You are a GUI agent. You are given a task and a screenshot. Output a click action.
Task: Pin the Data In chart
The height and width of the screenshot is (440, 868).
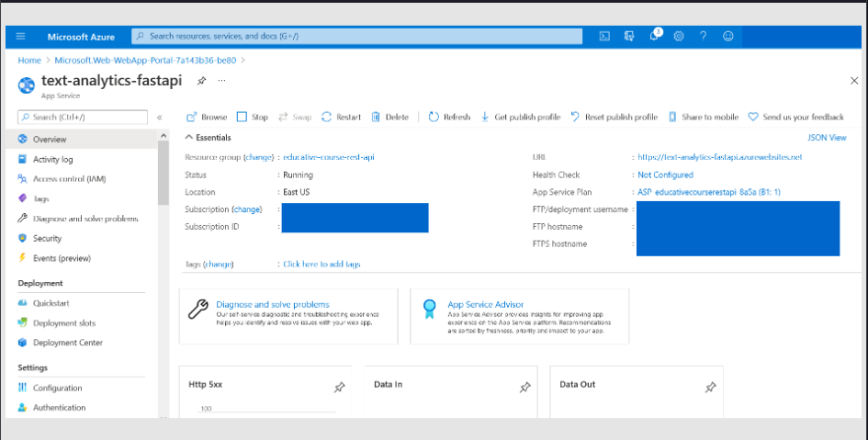[x=524, y=388]
